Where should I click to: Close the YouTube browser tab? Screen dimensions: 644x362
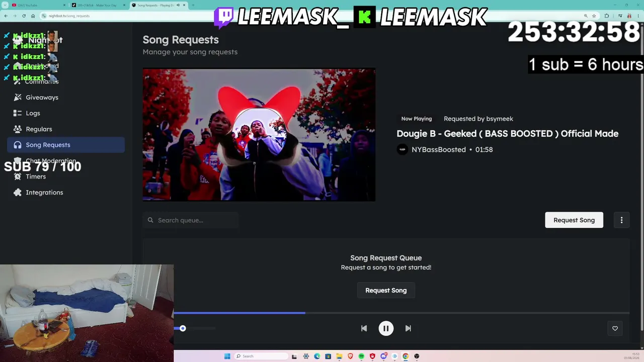64,5
